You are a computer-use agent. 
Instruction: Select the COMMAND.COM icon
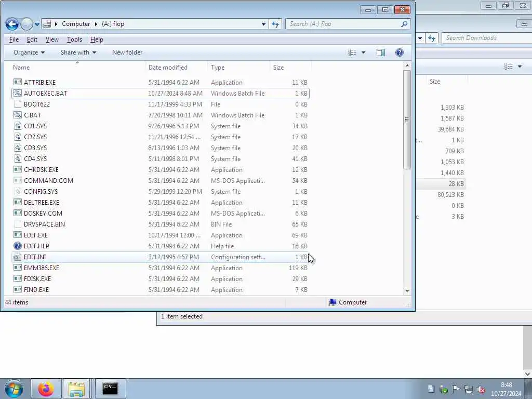pyautogui.click(x=18, y=180)
